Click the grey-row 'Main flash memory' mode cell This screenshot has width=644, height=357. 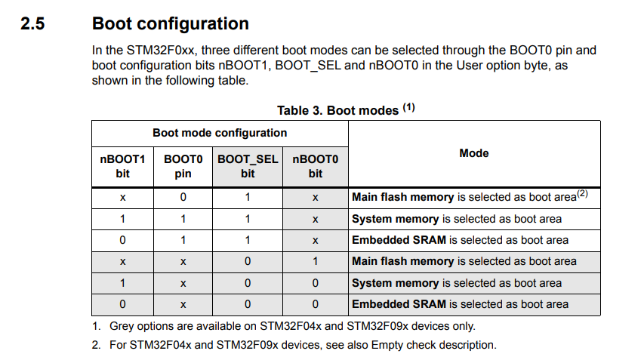[464, 261]
